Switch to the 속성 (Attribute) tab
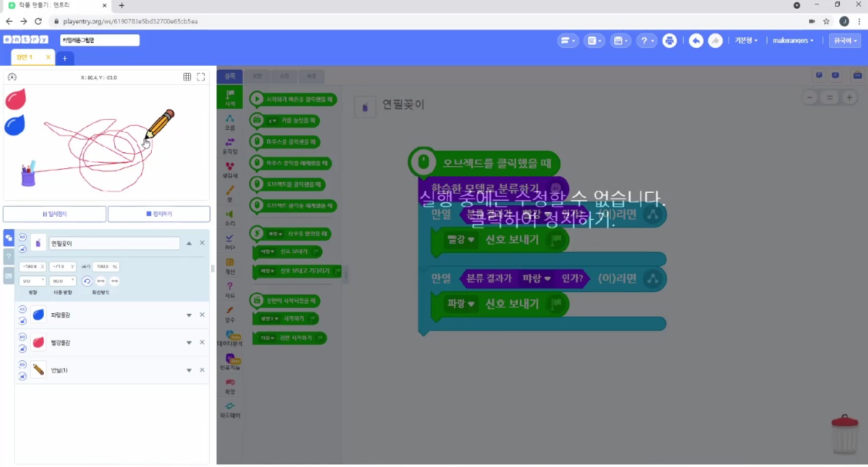 pos(311,76)
